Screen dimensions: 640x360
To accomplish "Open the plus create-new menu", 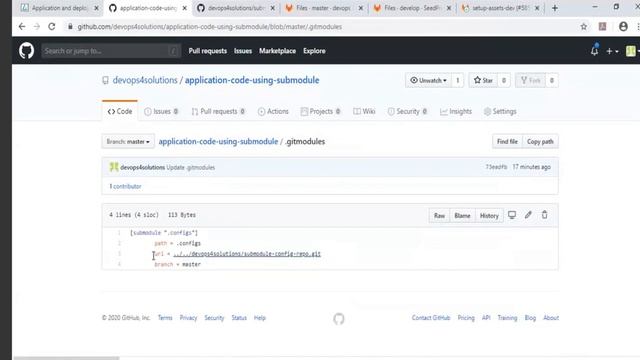I will tap(612, 51).
